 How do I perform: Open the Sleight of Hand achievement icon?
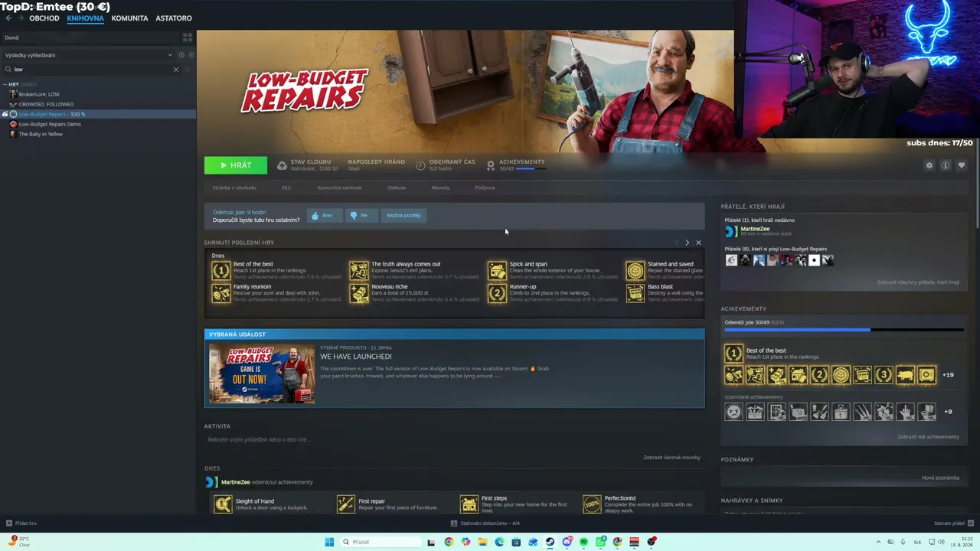pos(223,504)
